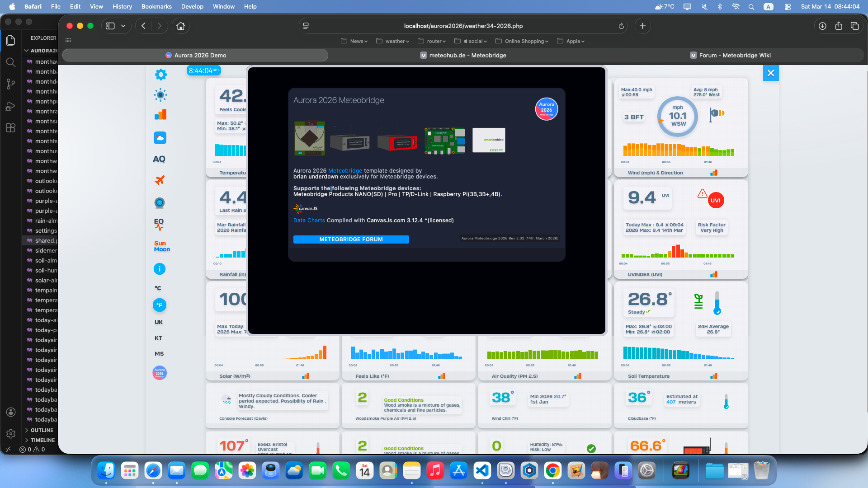This screenshot has width=868, height=488.
Task: Click the orange airplane icon in sidebar
Action: 160,180
